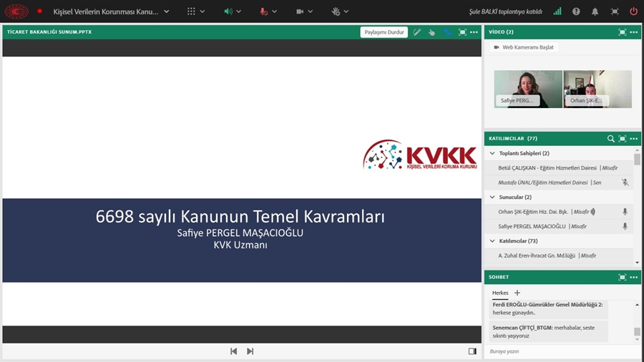Add a new chat tab with plus
644x362 pixels.
pos(517,293)
